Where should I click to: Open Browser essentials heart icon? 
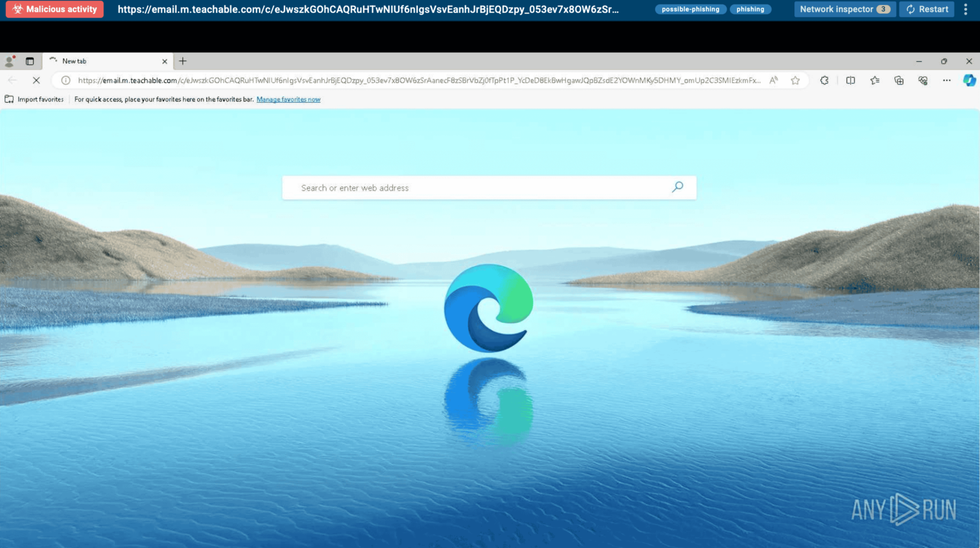[923, 80]
